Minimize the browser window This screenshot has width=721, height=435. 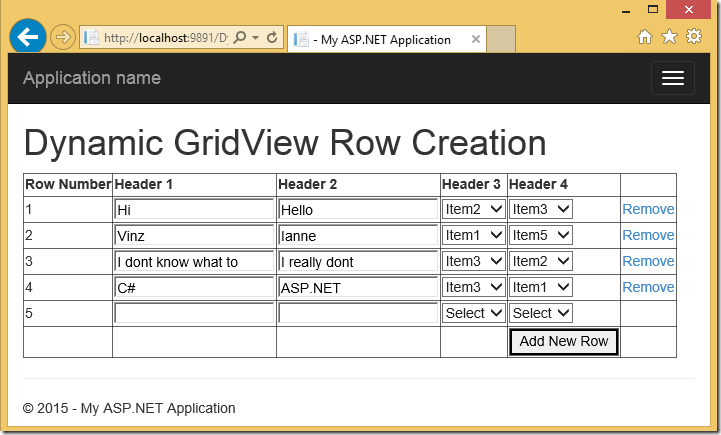click(626, 10)
